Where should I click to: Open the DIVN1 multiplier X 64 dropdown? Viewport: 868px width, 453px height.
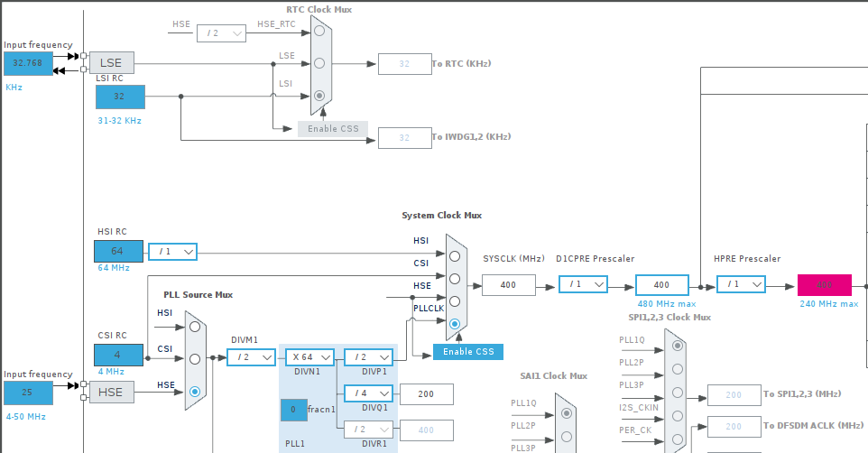pyautogui.click(x=310, y=357)
